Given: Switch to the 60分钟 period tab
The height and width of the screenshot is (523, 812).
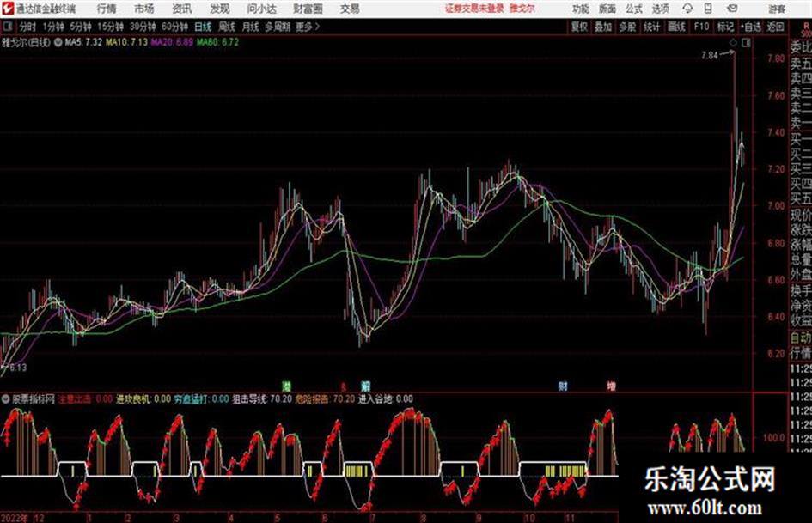Looking at the screenshot, I should point(174,27).
